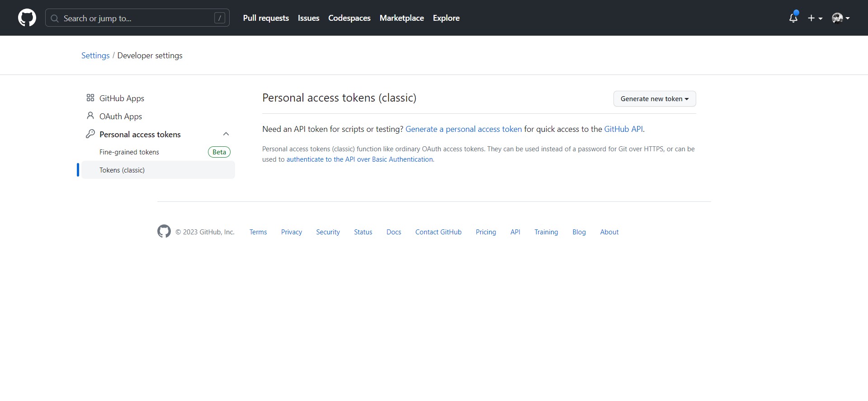Image resolution: width=868 pixels, height=401 pixels.
Task: Open authenticate to the API over Basic Authentication link
Action: pyautogui.click(x=359, y=159)
